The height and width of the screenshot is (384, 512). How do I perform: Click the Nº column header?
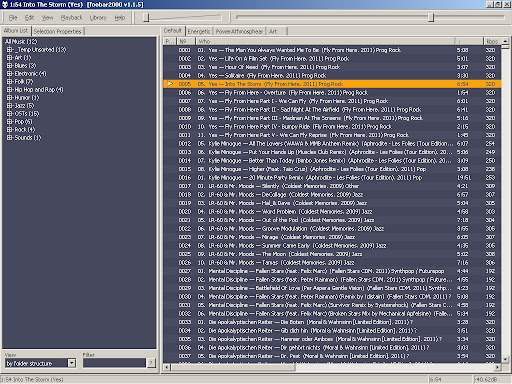[186, 41]
